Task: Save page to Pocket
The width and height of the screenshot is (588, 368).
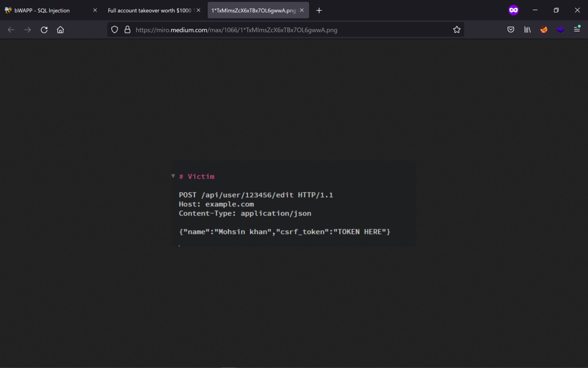Action: pyautogui.click(x=511, y=30)
